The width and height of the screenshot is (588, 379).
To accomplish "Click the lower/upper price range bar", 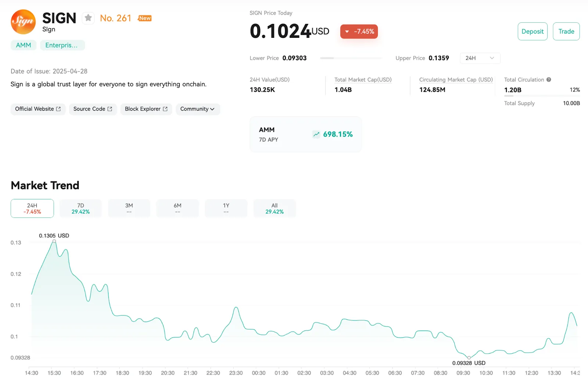I will (x=351, y=58).
